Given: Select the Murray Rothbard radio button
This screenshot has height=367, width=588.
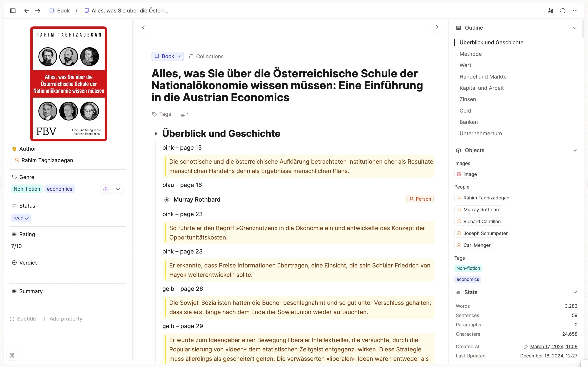Looking at the screenshot, I should coord(167,199).
